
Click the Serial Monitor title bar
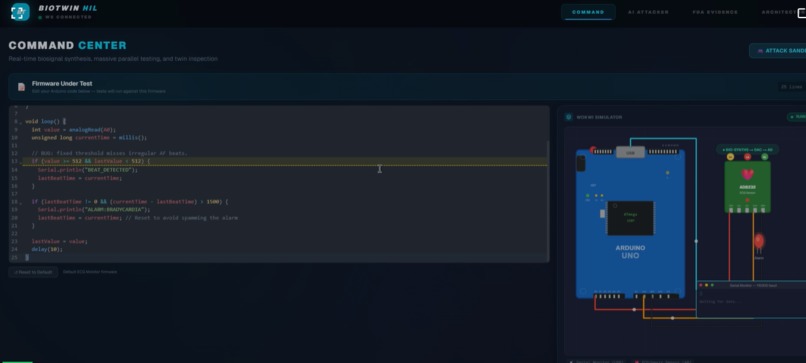pos(752,285)
